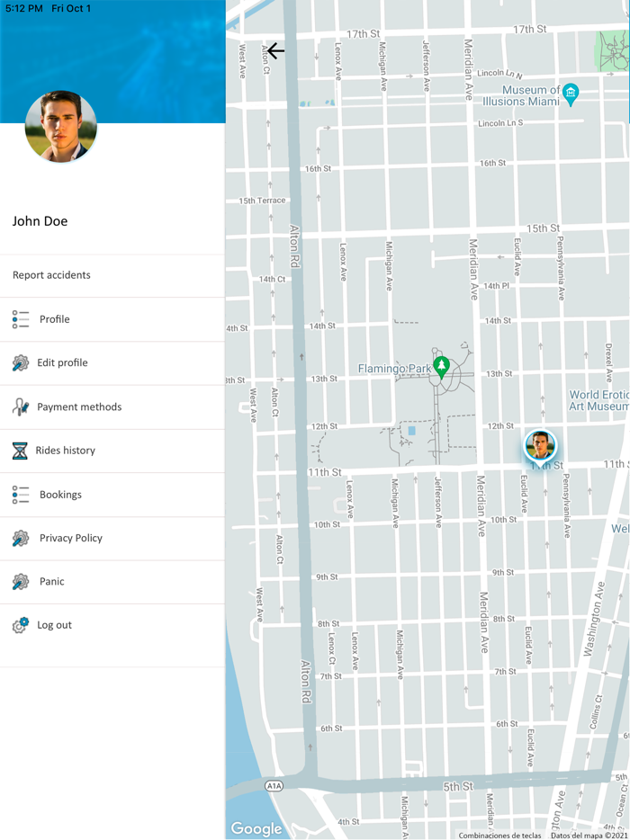Click the gear icon beside Panic

[x=21, y=581]
